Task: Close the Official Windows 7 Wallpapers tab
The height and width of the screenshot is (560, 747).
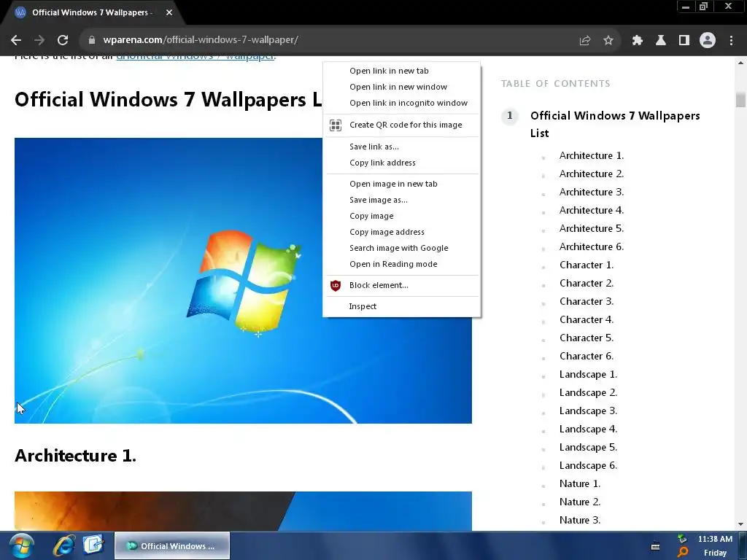Action: click(x=169, y=12)
